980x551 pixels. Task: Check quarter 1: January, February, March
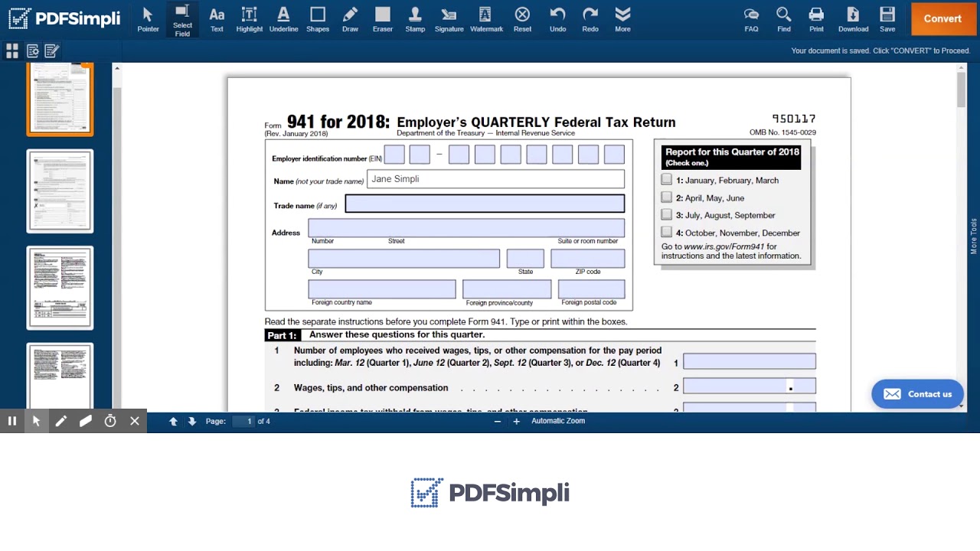click(x=667, y=180)
